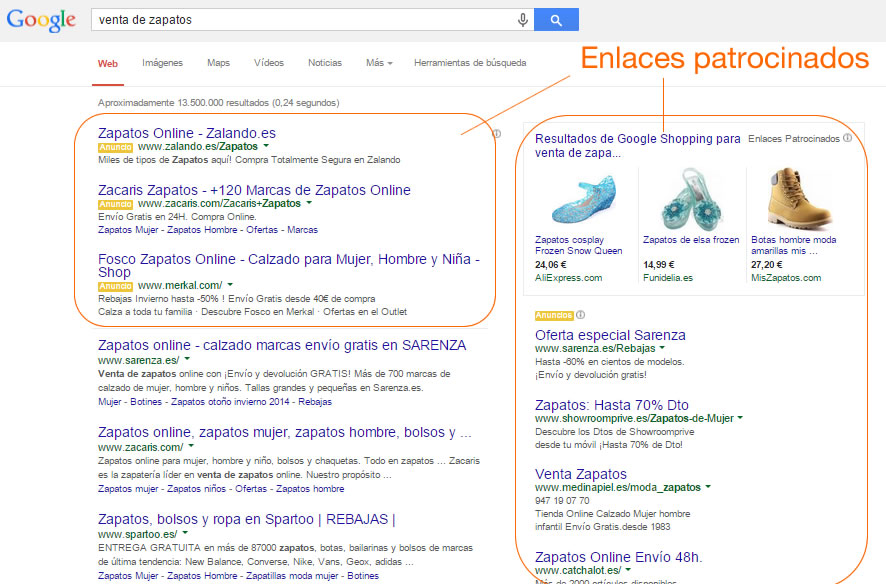Screen dimensions: 886x584
Task: Expand dropdown arrow beside www.spartoo.es/
Action: point(185,534)
